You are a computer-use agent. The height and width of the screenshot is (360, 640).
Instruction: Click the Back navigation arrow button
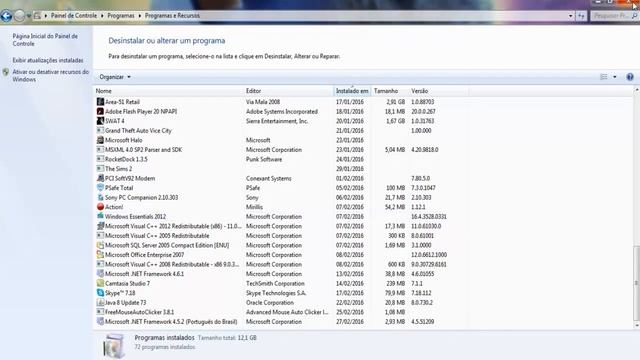(6, 16)
